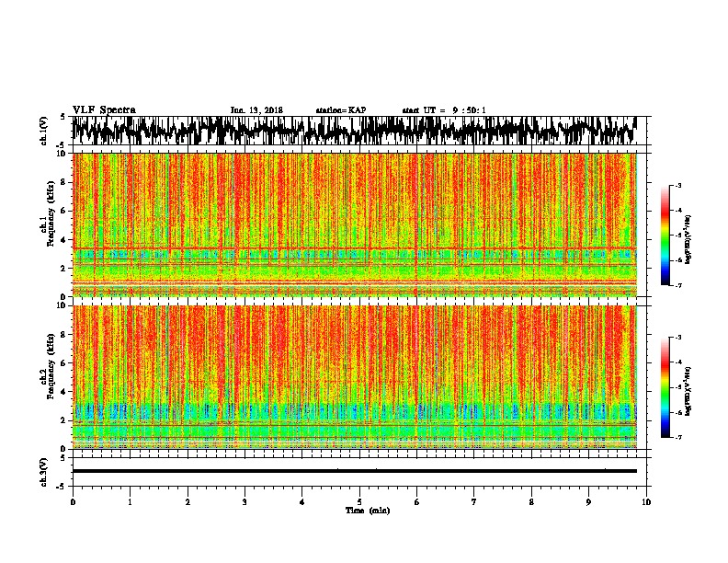Click the ch.2 color bar log(PSD) label

click(688, 391)
